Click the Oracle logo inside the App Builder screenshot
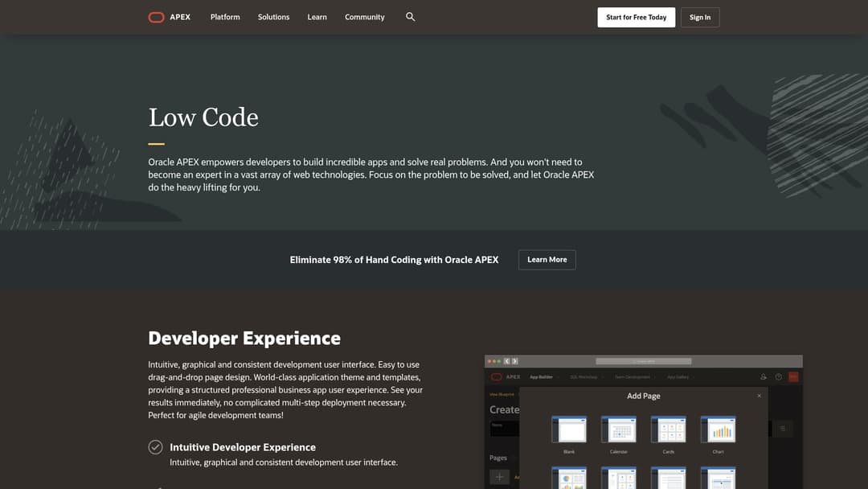868x489 pixels. [497, 376]
